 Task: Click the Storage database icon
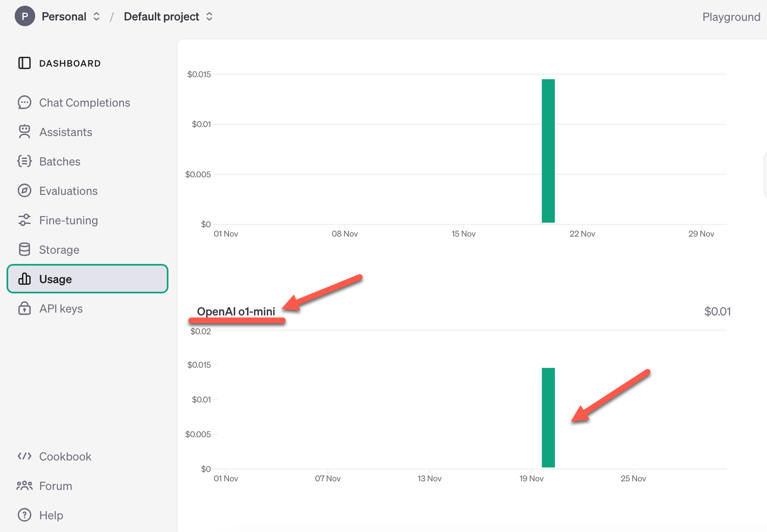click(25, 250)
